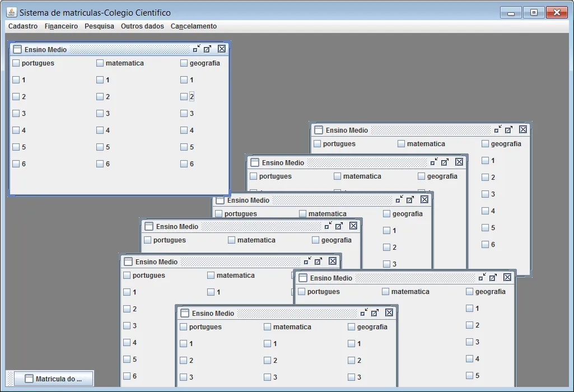
Task: Tick checkbox 1 under portugues in top-left window
Action: tap(19, 80)
